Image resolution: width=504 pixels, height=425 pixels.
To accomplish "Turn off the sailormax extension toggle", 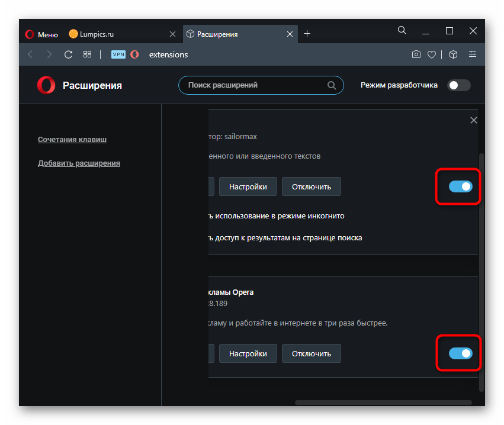I will 460,187.
